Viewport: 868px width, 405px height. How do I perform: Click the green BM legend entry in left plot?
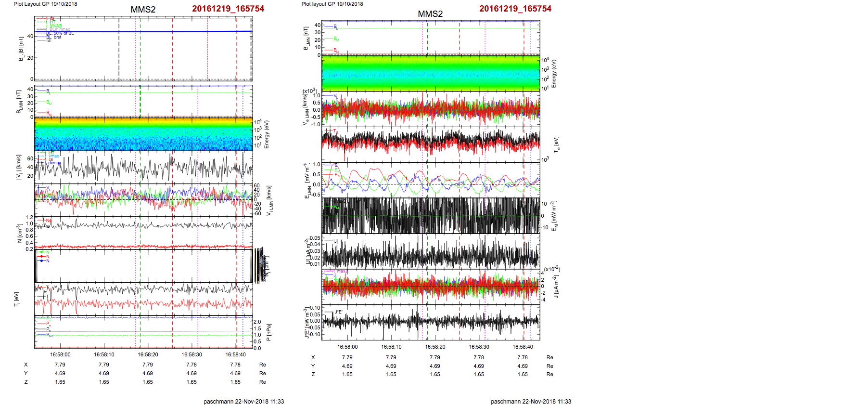click(48, 103)
